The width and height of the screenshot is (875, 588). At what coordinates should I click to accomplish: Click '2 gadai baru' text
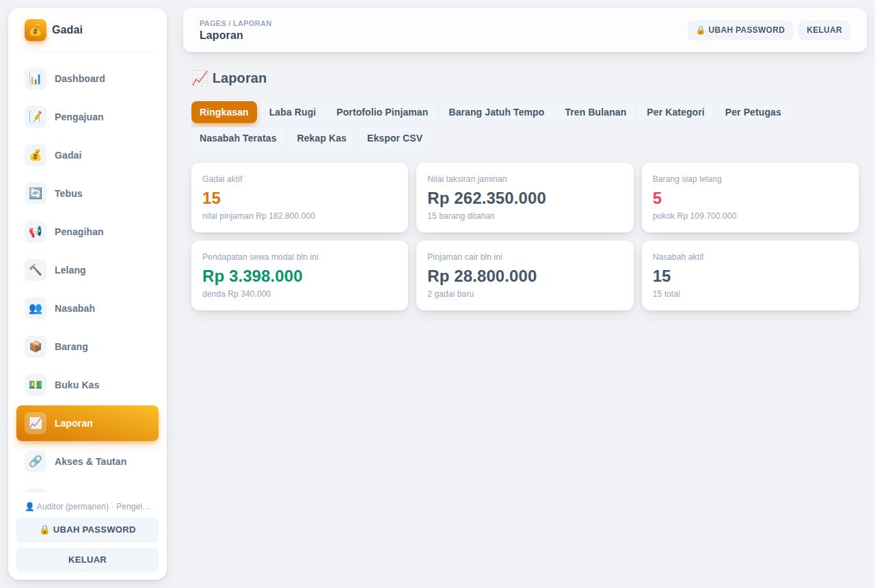coord(450,294)
